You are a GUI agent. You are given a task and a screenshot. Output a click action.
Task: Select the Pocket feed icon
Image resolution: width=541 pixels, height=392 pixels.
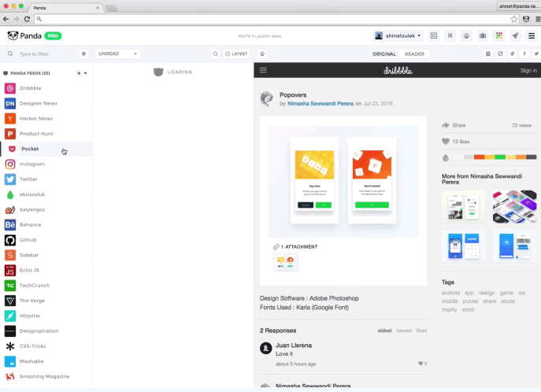click(x=12, y=149)
